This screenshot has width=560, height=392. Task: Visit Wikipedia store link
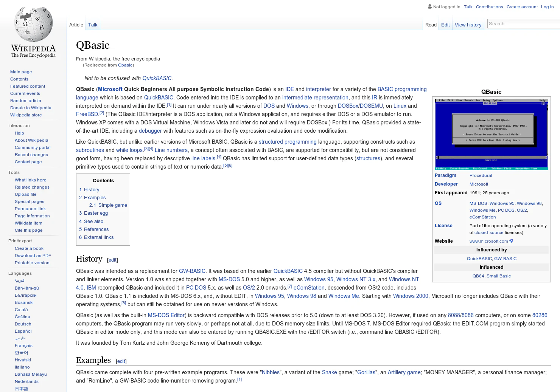point(26,115)
